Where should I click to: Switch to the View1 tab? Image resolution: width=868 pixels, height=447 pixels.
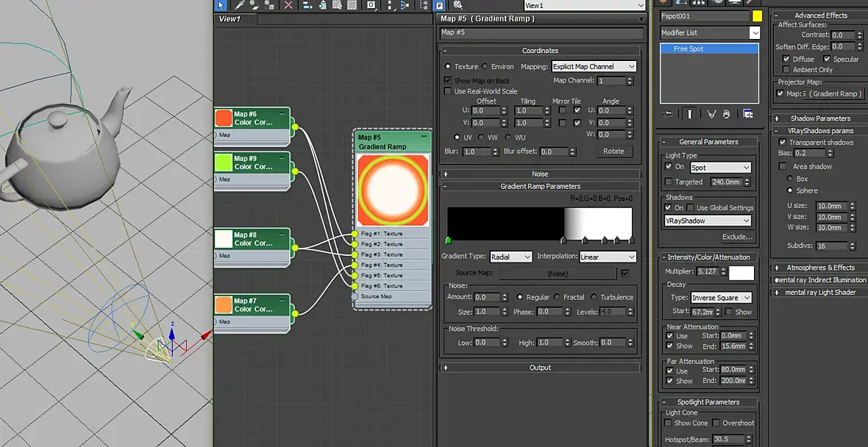[235, 19]
